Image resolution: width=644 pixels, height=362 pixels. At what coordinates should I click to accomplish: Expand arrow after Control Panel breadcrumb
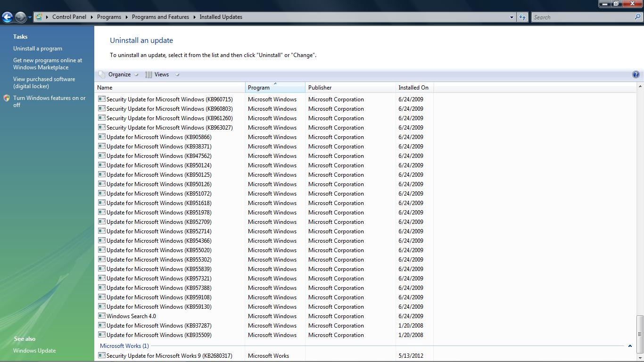coord(91,17)
